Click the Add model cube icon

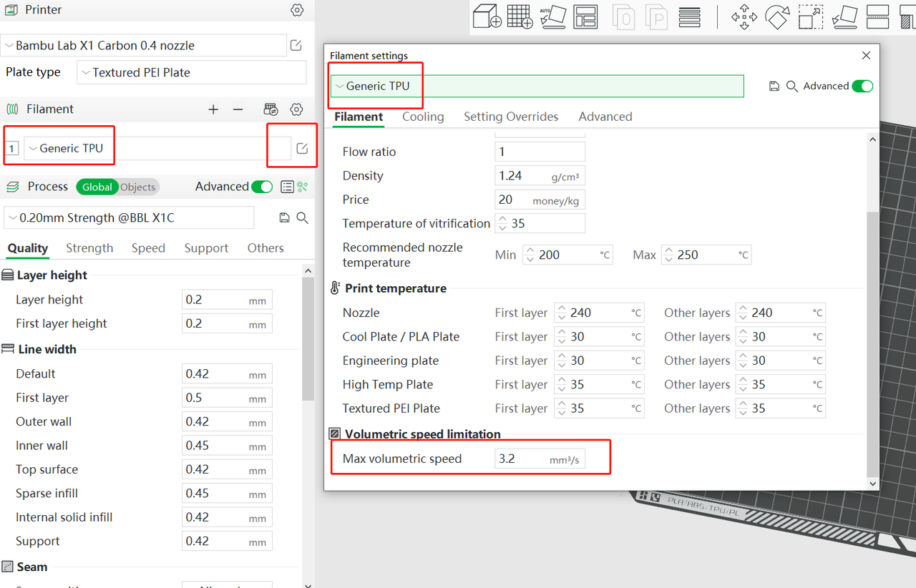(x=487, y=16)
